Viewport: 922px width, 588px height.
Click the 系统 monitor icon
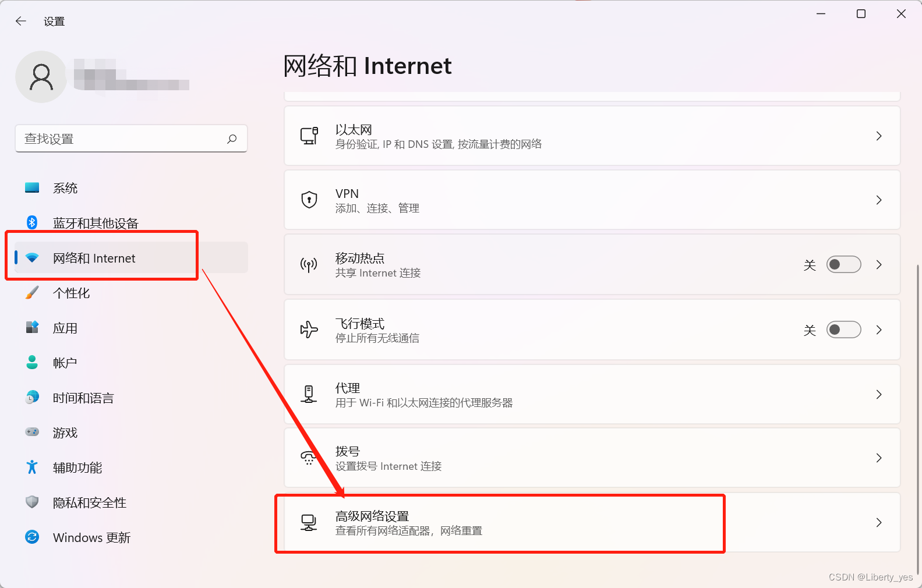[x=32, y=187]
